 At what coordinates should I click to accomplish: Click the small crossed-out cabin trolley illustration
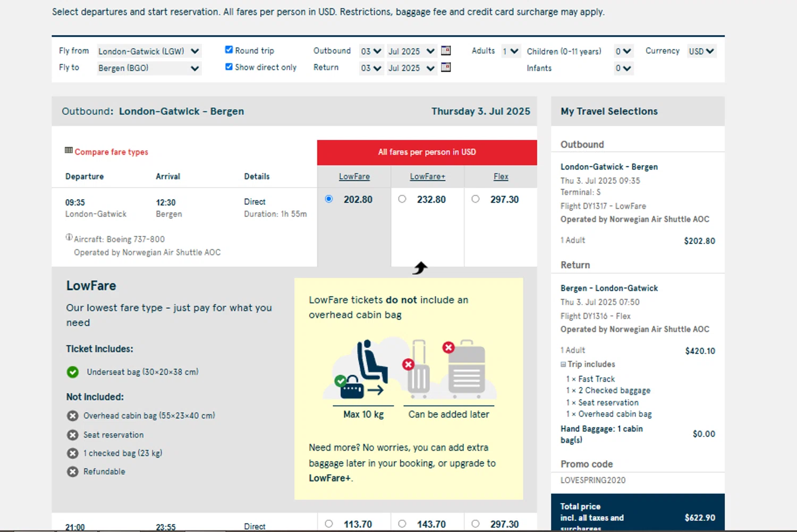click(417, 370)
